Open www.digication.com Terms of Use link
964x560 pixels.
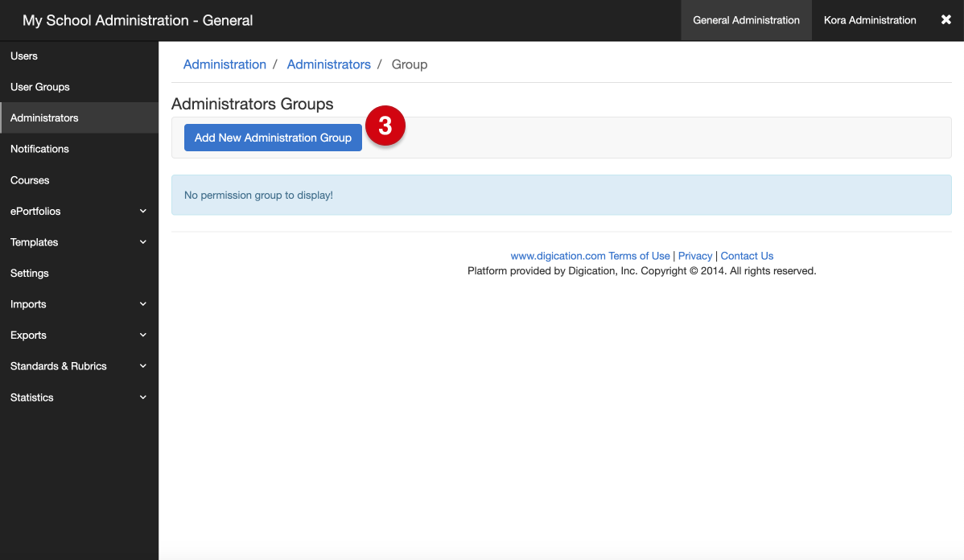[x=590, y=256]
